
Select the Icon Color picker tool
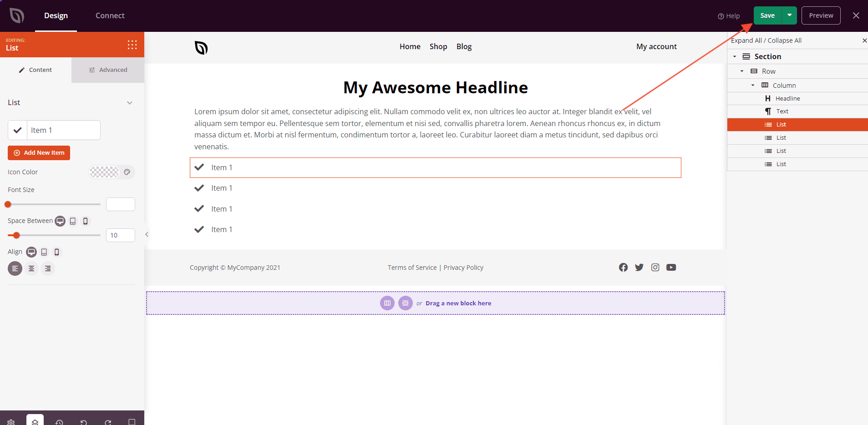[x=127, y=172]
